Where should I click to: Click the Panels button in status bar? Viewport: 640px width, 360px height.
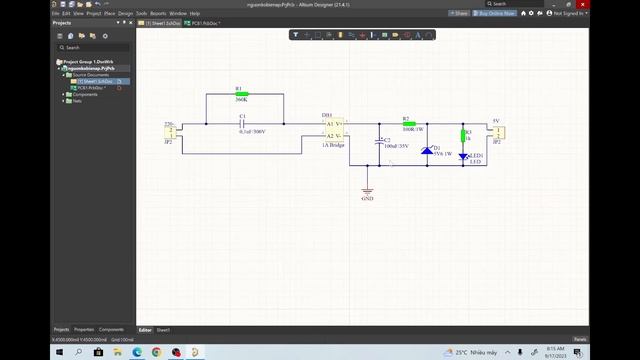pos(580,339)
